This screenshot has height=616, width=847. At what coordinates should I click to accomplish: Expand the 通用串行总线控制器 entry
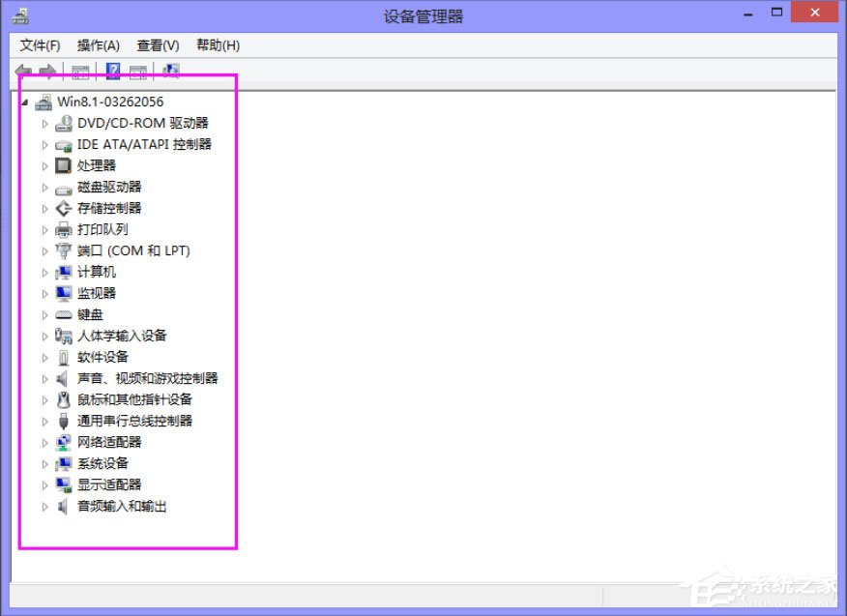[x=44, y=421]
